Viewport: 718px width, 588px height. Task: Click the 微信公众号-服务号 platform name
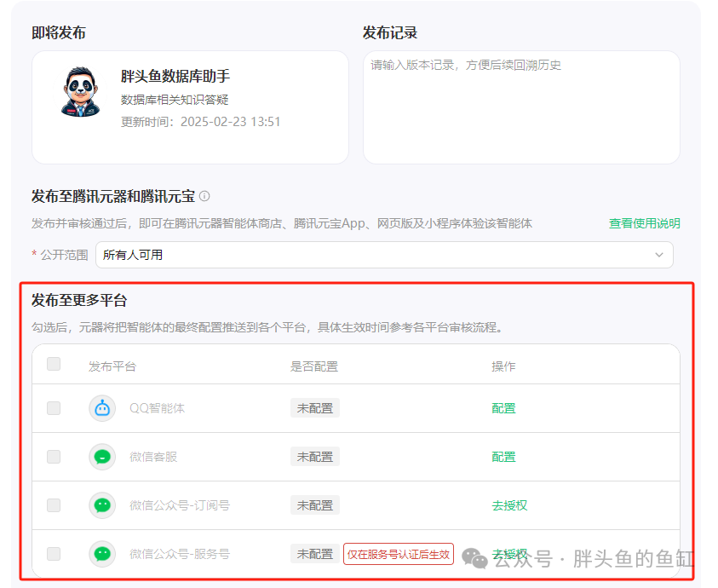click(x=180, y=554)
